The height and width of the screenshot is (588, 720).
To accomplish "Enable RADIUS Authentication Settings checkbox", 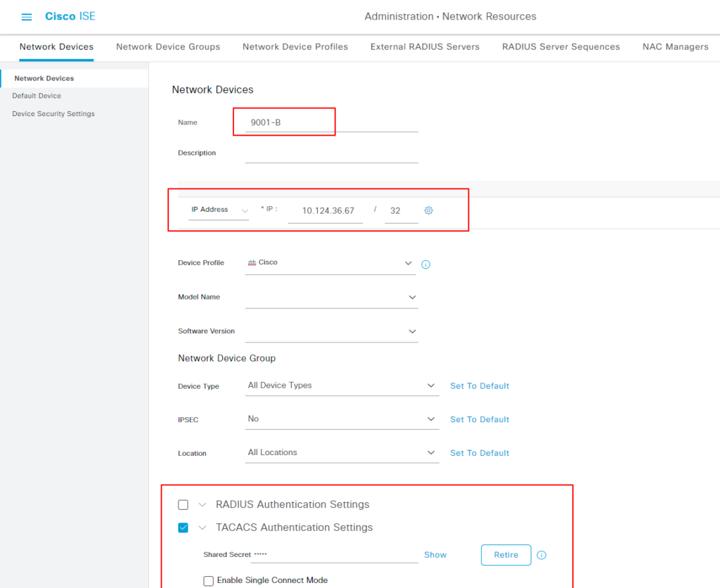I will [x=184, y=504].
